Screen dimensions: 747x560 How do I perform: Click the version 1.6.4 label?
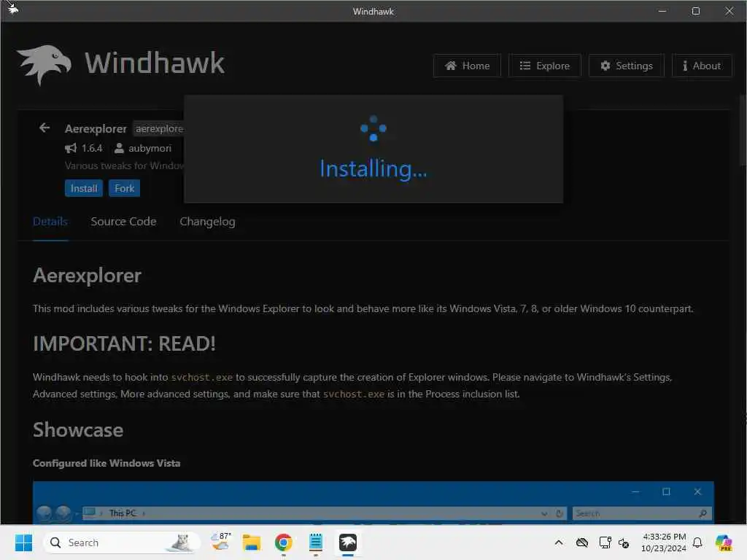tap(91, 149)
